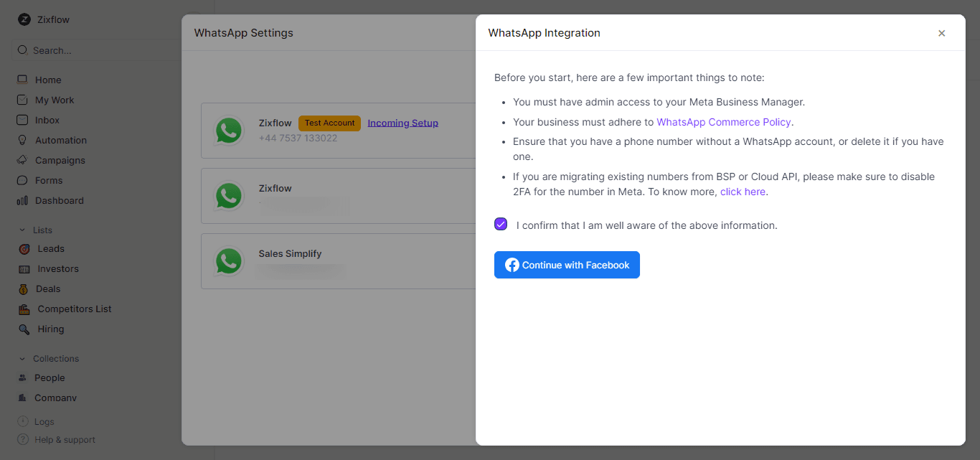This screenshot has width=980, height=460.
Task: Open the WhatsApp Commerce Policy link
Action: [x=723, y=121]
